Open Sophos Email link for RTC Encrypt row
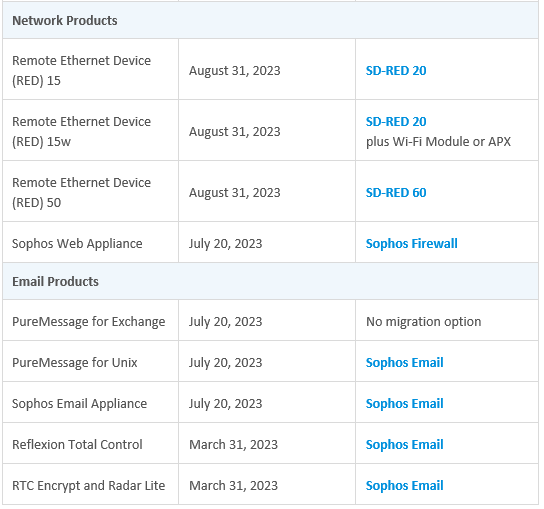 pos(405,485)
